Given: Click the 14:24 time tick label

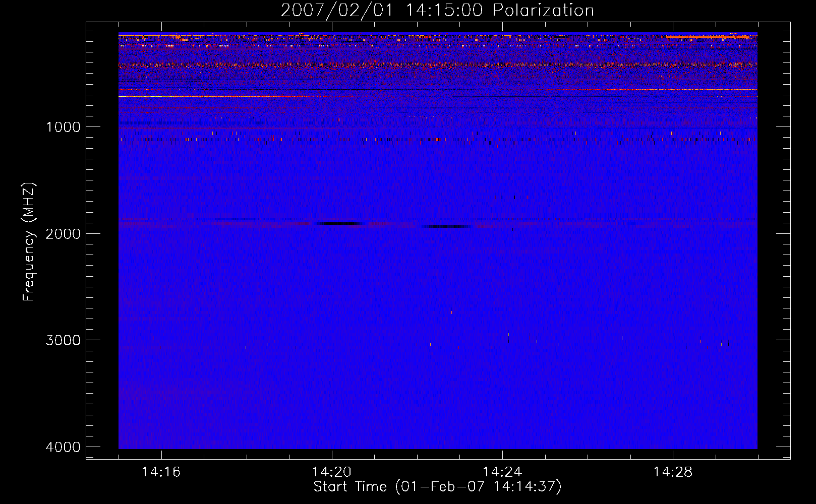Looking at the screenshot, I should 502,472.
